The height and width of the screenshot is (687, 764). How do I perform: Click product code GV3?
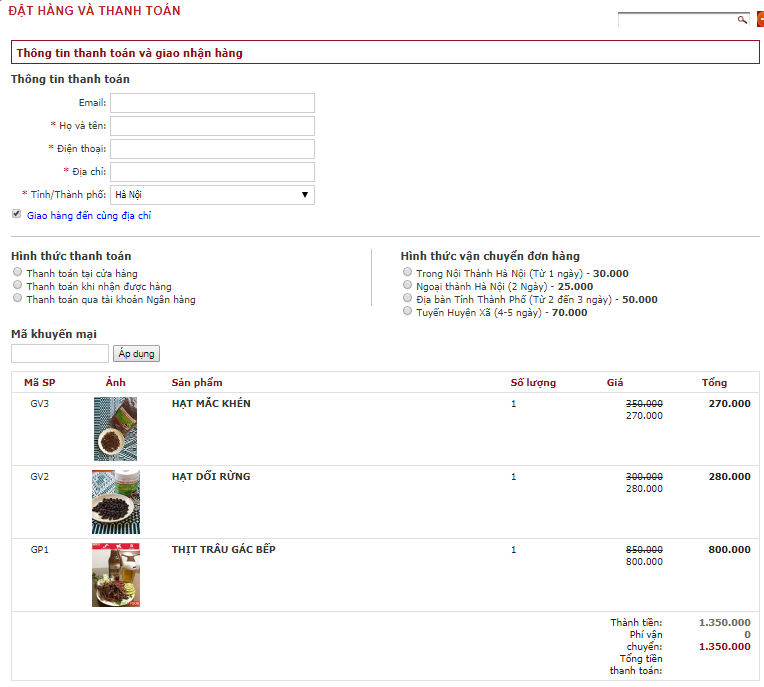pyautogui.click(x=39, y=403)
